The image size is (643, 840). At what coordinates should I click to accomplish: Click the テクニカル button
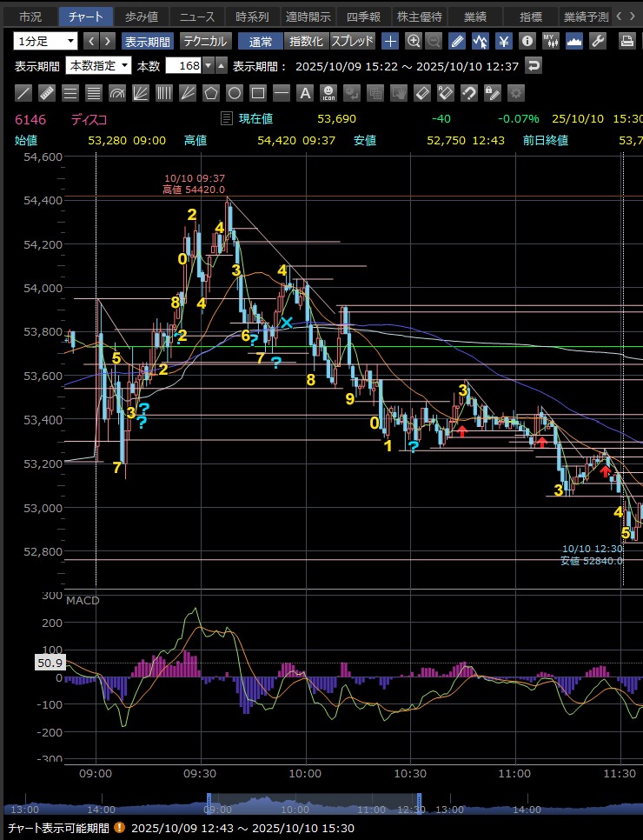(x=206, y=41)
